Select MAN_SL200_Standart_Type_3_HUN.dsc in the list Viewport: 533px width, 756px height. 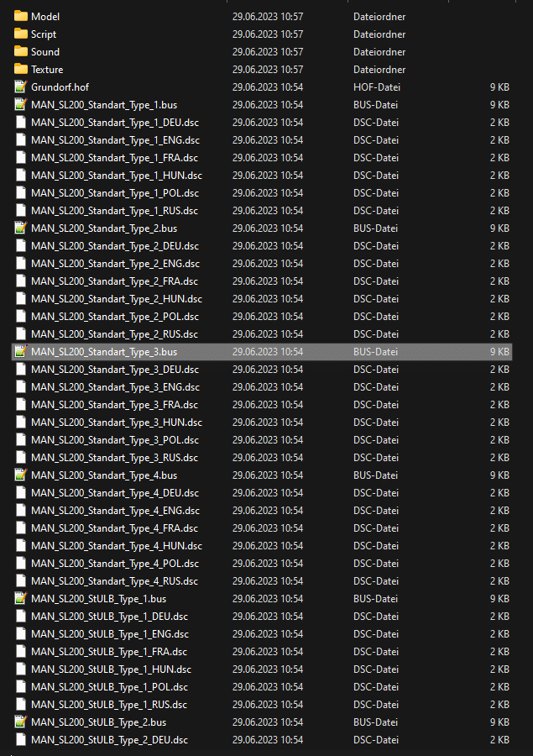tap(116, 422)
